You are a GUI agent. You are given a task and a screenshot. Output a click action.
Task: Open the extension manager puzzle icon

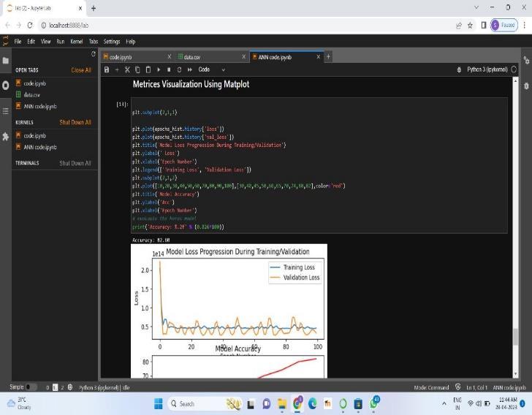5,137
